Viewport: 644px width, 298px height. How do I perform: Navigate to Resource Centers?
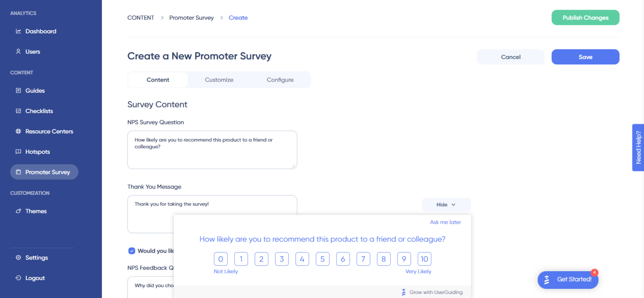pyautogui.click(x=49, y=131)
